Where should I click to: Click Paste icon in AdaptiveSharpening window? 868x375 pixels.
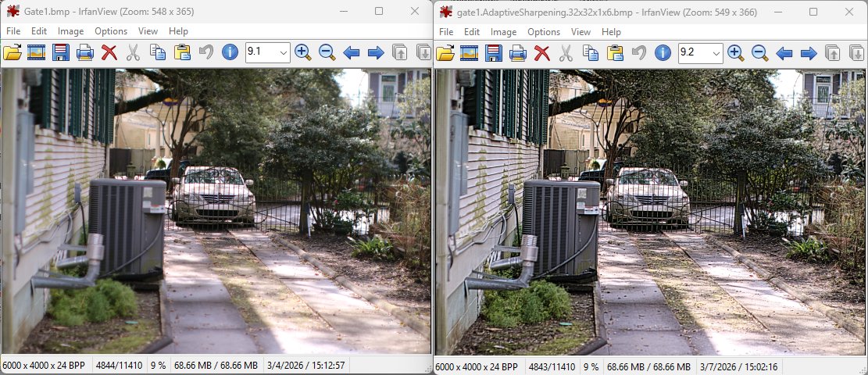[x=615, y=52]
